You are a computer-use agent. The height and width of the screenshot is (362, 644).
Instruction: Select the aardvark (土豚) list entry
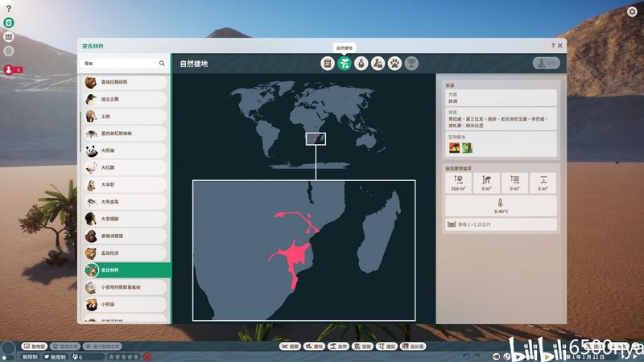click(x=126, y=117)
